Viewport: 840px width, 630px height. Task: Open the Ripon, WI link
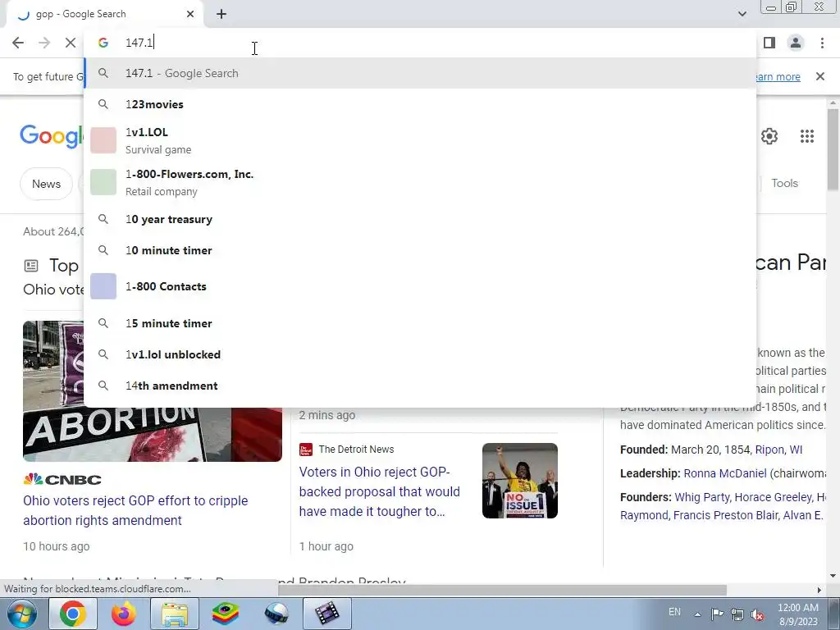tap(778, 450)
